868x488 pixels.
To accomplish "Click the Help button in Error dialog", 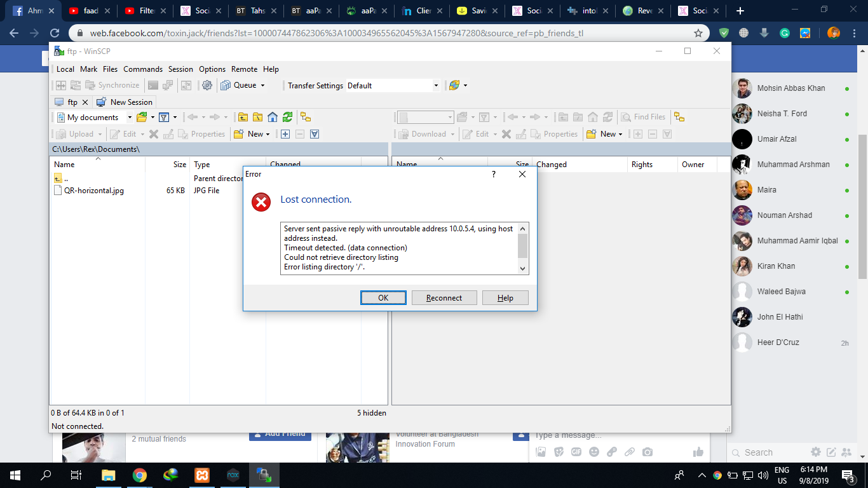I will (x=505, y=297).
